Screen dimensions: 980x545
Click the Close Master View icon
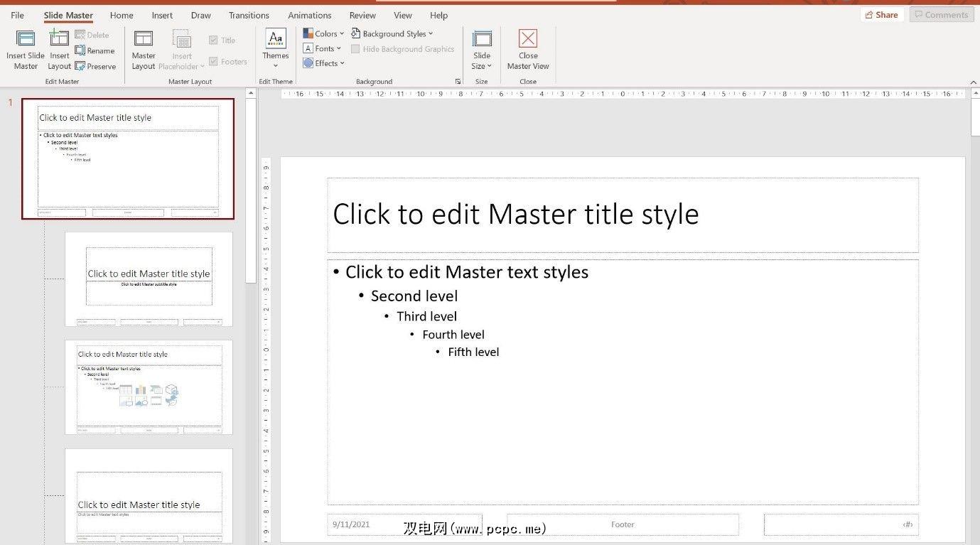coord(528,39)
